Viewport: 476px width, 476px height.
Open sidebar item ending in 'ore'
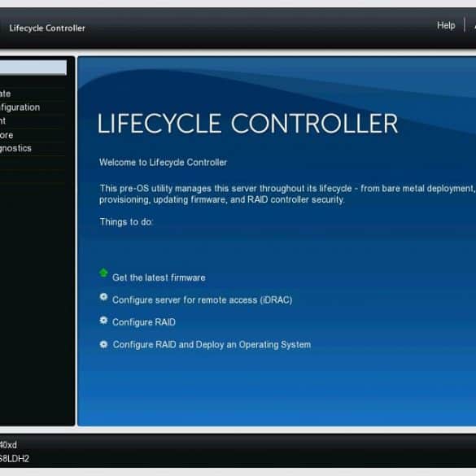click(7, 135)
